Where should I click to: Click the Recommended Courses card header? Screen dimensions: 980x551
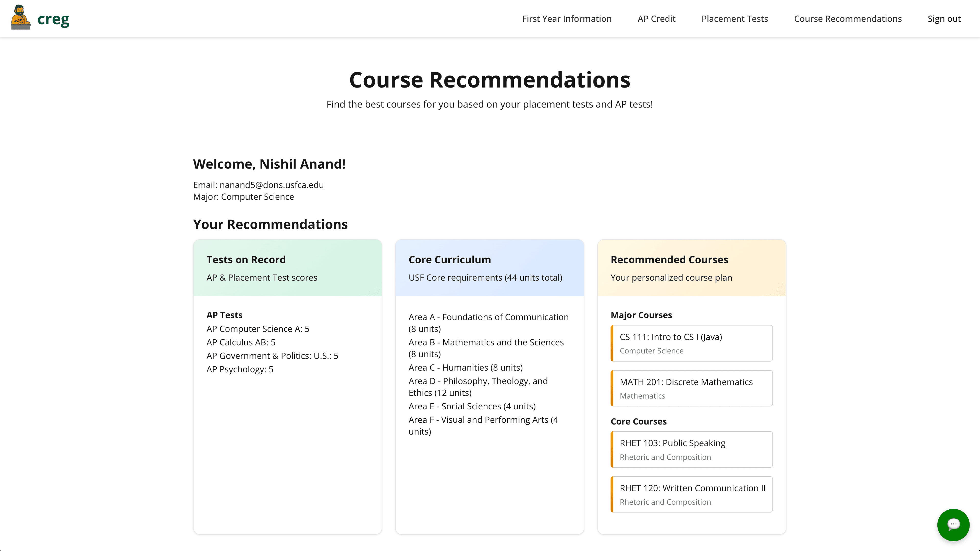tap(692, 268)
